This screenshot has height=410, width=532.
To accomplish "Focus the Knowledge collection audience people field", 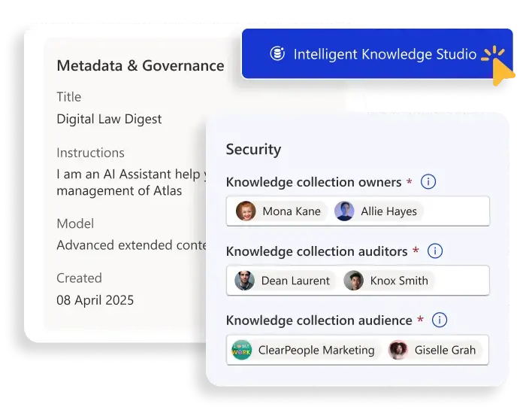I will coord(358,350).
